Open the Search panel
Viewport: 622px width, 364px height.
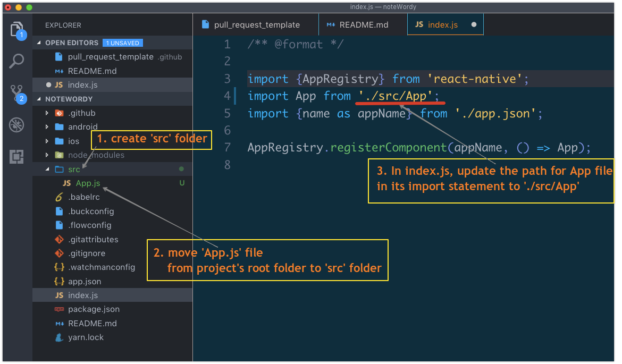pyautogui.click(x=16, y=61)
